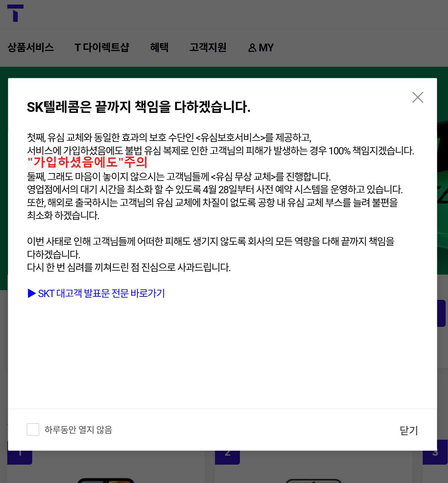Screen dimensions: 448x483
Task: Click the 하루동안 열지 않음 label text
Action: pos(79,430)
